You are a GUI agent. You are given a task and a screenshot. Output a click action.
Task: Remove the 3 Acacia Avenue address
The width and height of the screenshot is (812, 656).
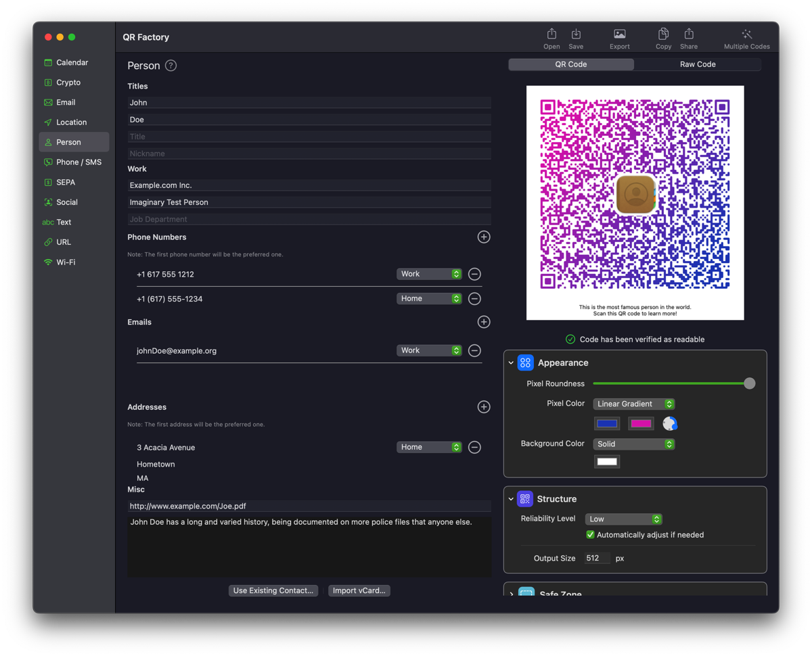pyautogui.click(x=474, y=447)
